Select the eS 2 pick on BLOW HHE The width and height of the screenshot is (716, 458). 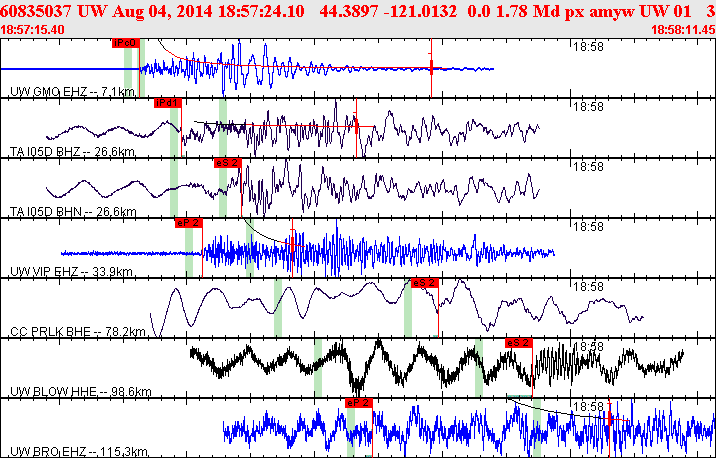coord(519,343)
